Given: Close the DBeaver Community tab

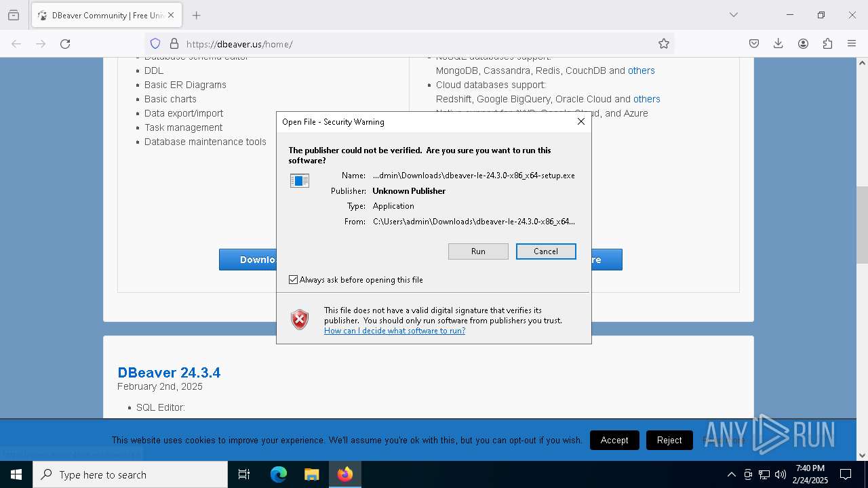Looking at the screenshot, I should pyautogui.click(x=172, y=15).
